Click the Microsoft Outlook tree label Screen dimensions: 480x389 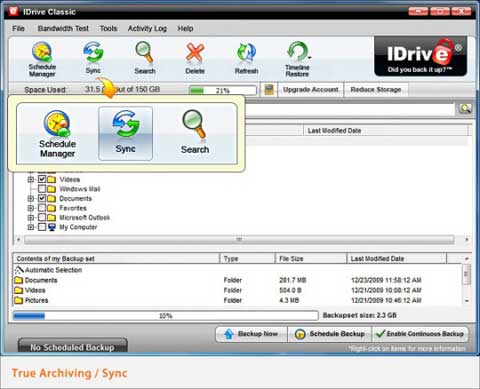[x=84, y=217]
